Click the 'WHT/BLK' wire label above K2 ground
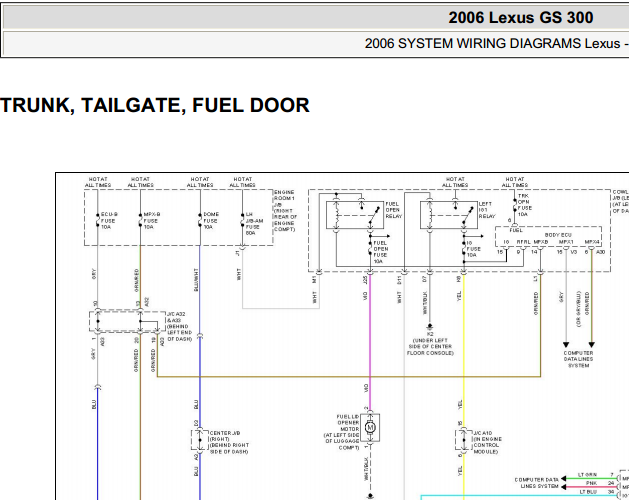 [x=425, y=303]
